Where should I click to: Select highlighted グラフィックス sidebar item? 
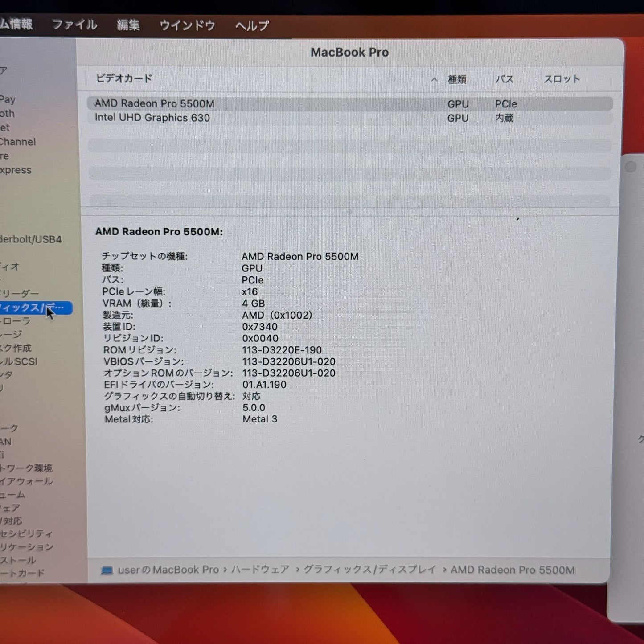coord(36,308)
